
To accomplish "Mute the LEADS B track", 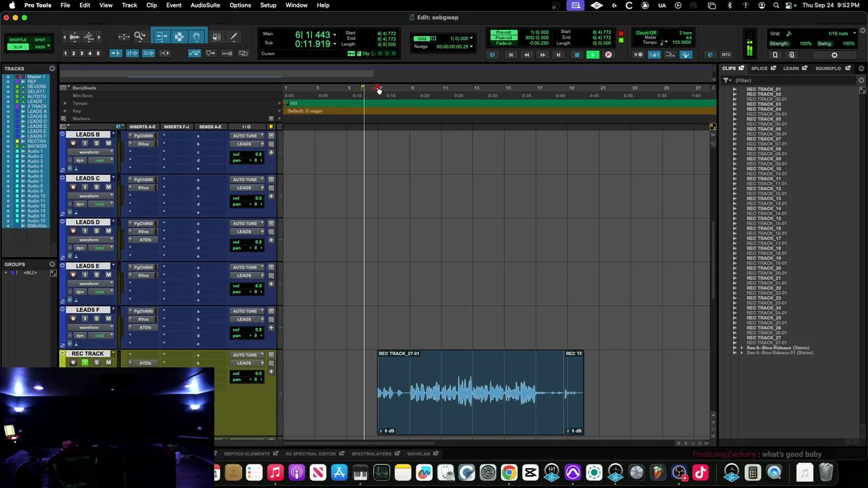I will [x=108, y=144].
